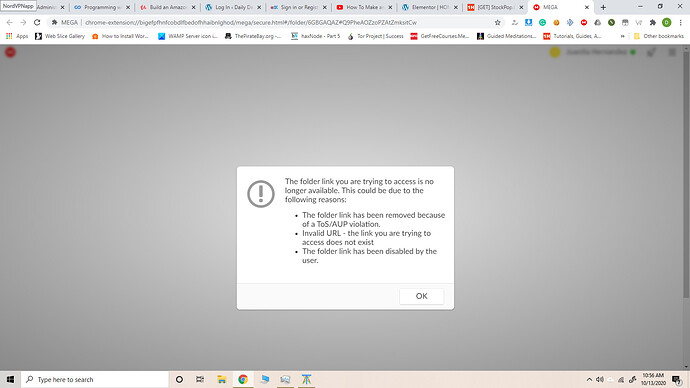
Task: Open the blue download extension icon
Action: click(x=529, y=22)
